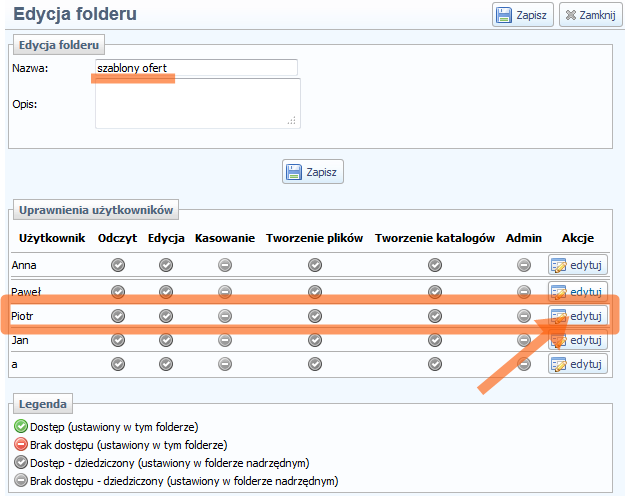Click Piotr's Tworzenie plików permission icon
Screen dimensions: 625x496
(315, 316)
